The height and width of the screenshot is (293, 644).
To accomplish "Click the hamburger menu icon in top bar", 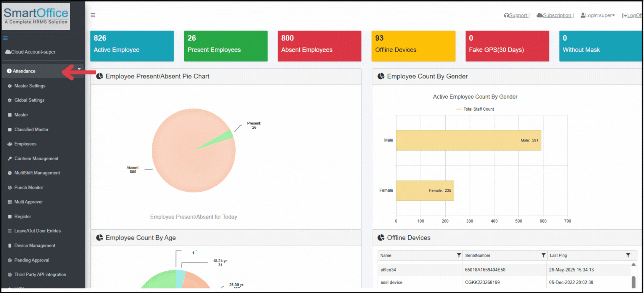I will 93,15.
